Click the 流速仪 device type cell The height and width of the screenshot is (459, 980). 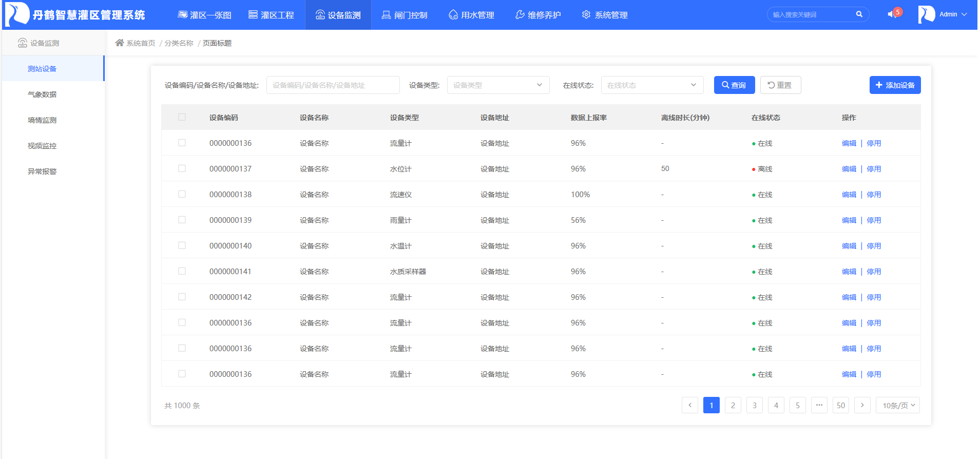(401, 195)
